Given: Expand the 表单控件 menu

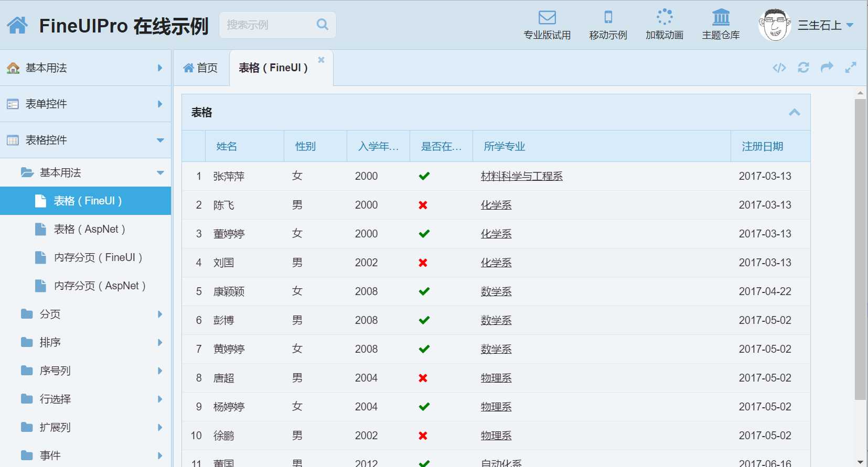Looking at the screenshot, I should (x=85, y=104).
